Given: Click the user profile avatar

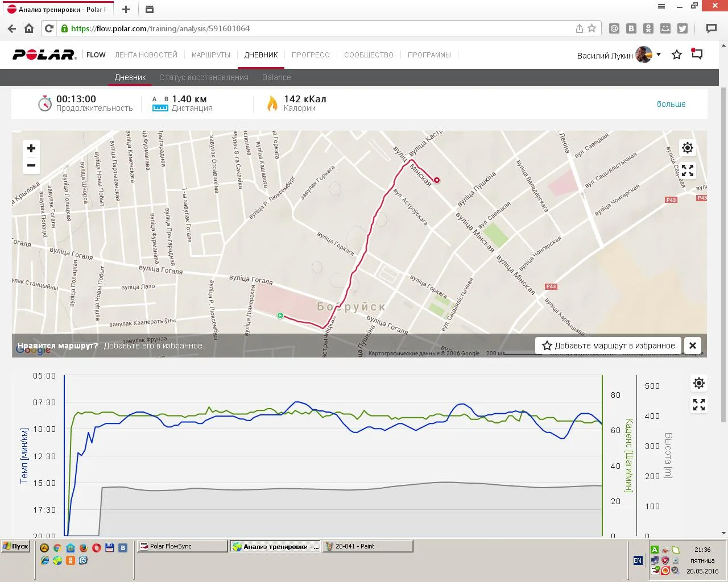Looking at the screenshot, I should pos(644,55).
